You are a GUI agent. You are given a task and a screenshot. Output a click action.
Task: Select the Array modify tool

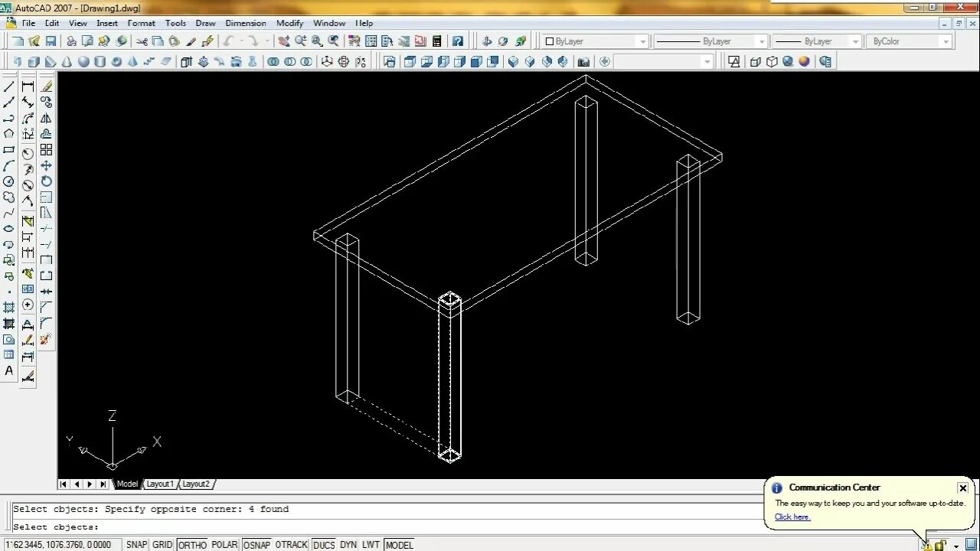pyautogui.click(x=46, y=150)
